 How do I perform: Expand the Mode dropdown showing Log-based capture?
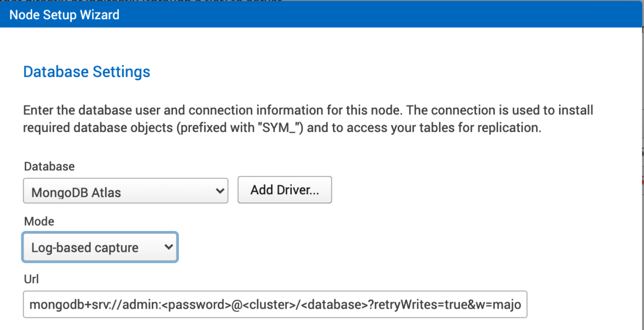tap(100, 248)
